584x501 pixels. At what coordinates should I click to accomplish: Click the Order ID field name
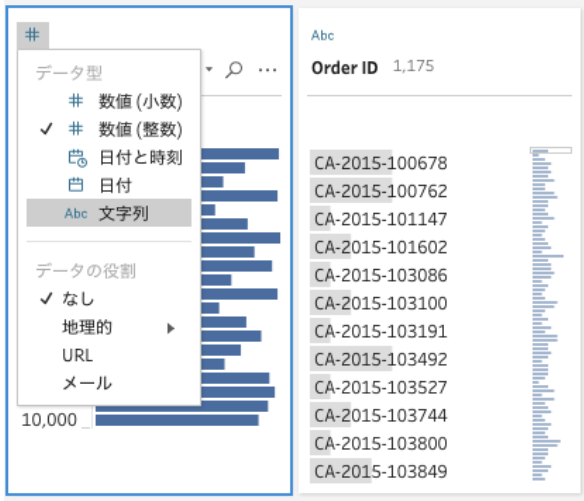pos(345,68)
